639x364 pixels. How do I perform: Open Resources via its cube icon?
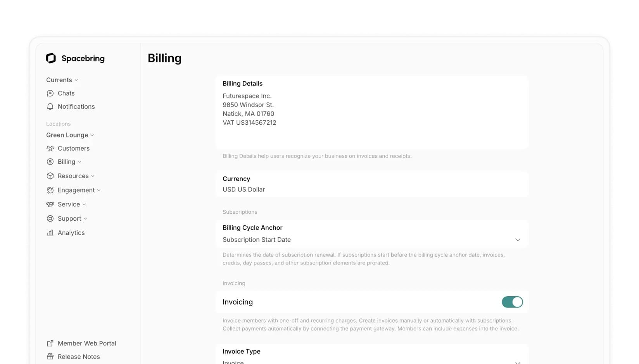(50, 176)
